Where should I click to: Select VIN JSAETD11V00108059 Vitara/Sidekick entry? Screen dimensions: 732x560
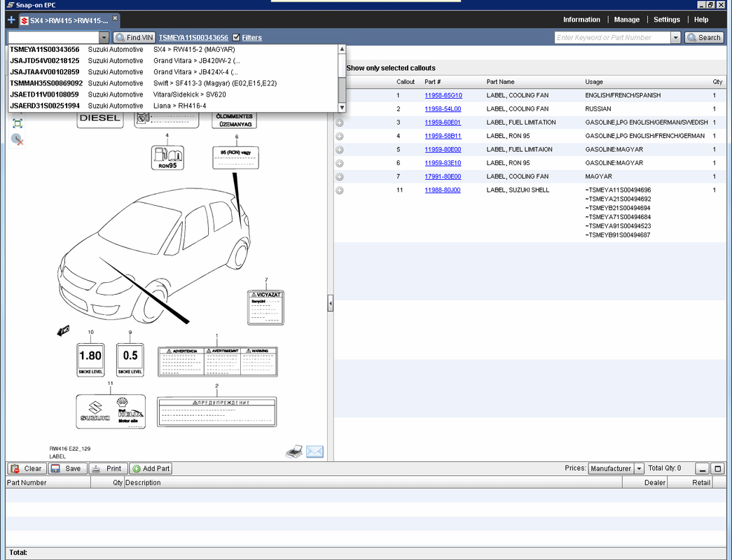[x=173, y=94]
